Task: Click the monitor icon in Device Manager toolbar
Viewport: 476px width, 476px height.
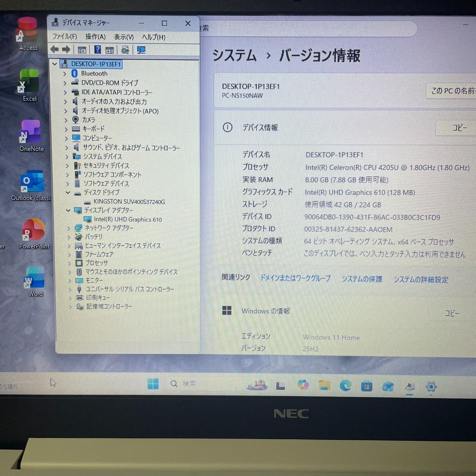Action: point(141,50)
